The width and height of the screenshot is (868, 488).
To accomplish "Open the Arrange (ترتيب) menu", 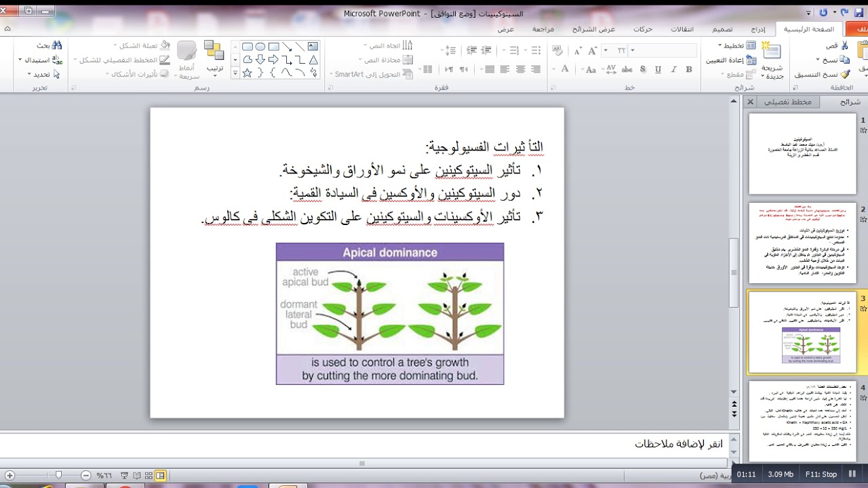I will (x=215, y=58).
